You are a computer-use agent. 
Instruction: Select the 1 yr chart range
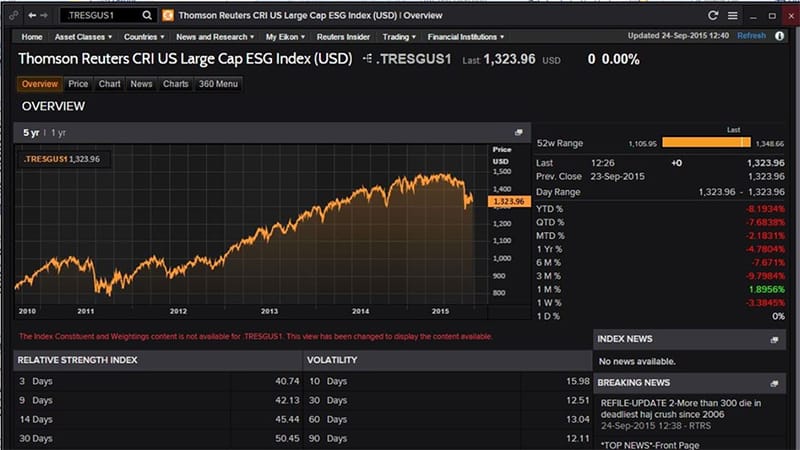[x=58, y=133]
